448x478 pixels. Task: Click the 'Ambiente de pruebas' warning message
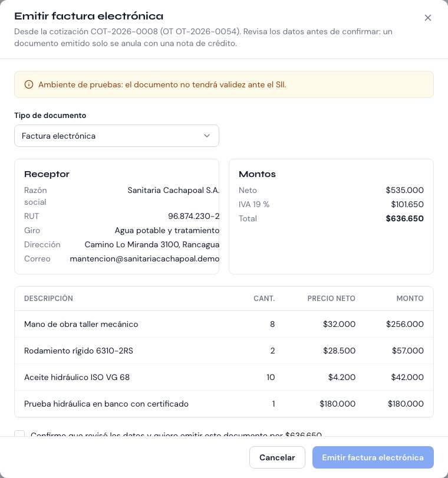(x=162, y=84)
